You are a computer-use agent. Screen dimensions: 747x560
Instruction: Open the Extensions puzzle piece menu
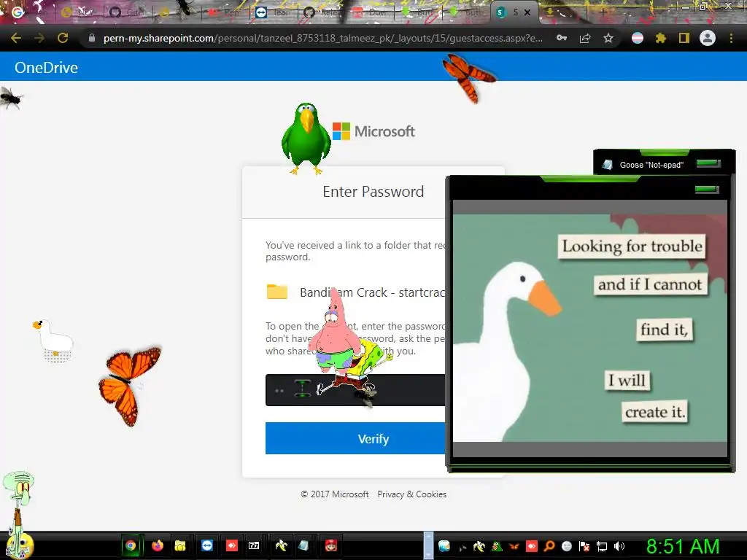click(x=661, y=38)
